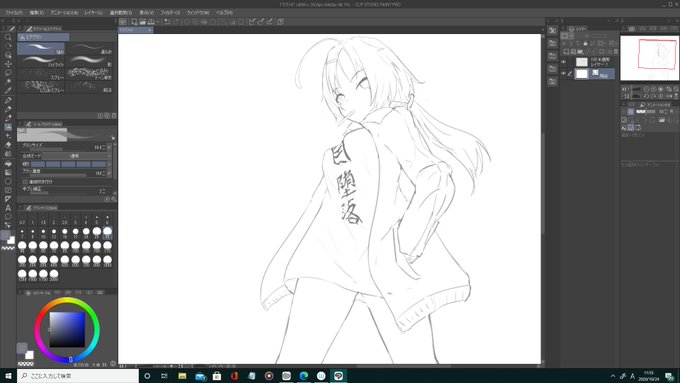Click Windows taskbar search box

pyautogui.click(x=78, y=376)
